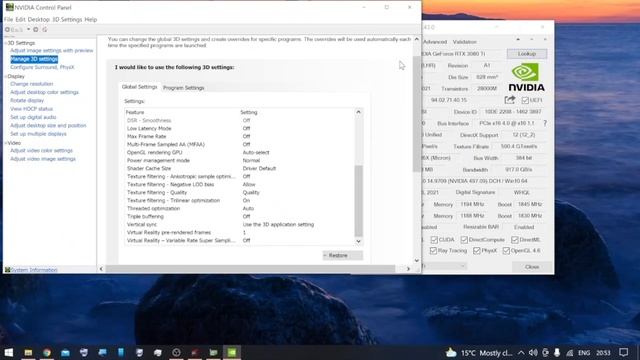This screenshot has width=640, height=360.
Task: Open Adjust desktop size and position
Action: tap(48, 125)
